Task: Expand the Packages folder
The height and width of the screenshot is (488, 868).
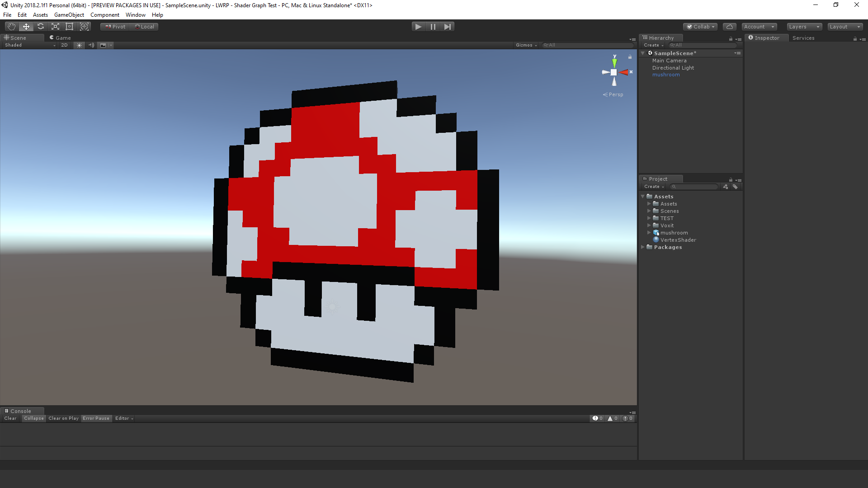Action: [643, 247]
